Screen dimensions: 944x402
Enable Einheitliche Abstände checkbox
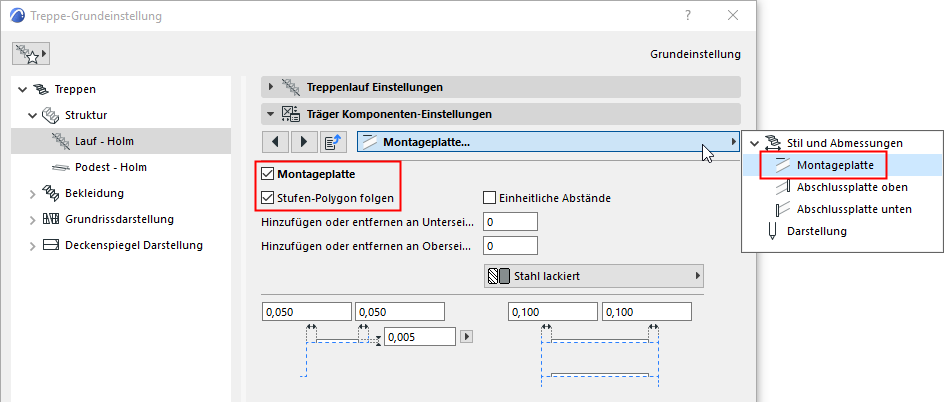pyautogui.click(x=489, y=197)
